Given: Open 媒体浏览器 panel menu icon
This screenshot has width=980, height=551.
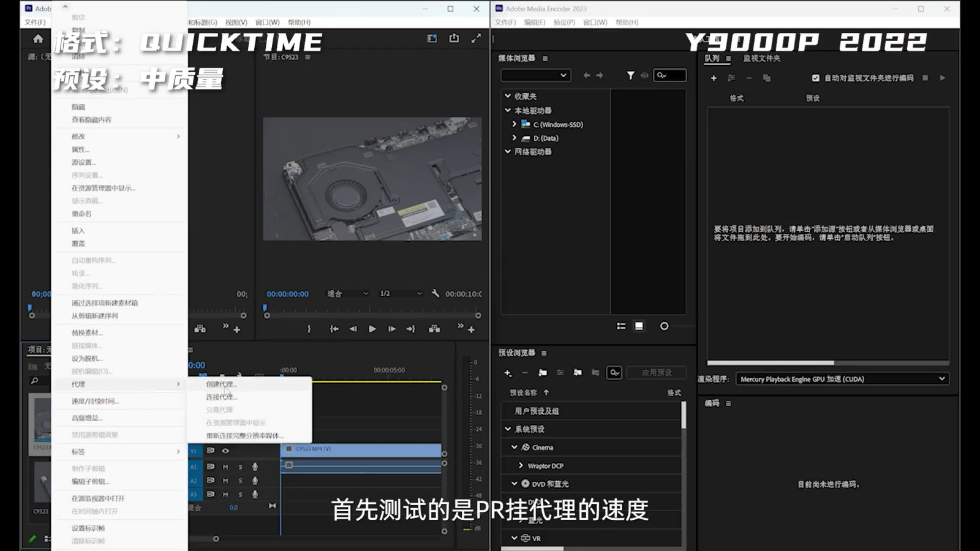Looking at the screenshot, I should tap(545, 59).
